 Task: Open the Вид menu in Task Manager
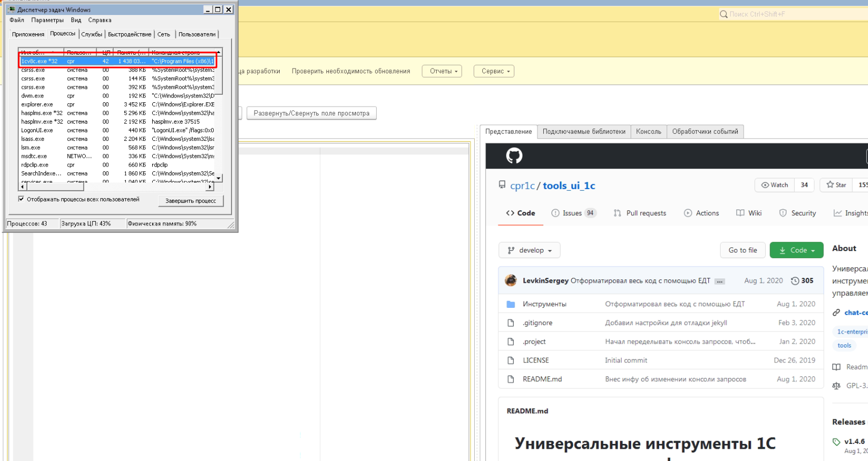(76, 20)
